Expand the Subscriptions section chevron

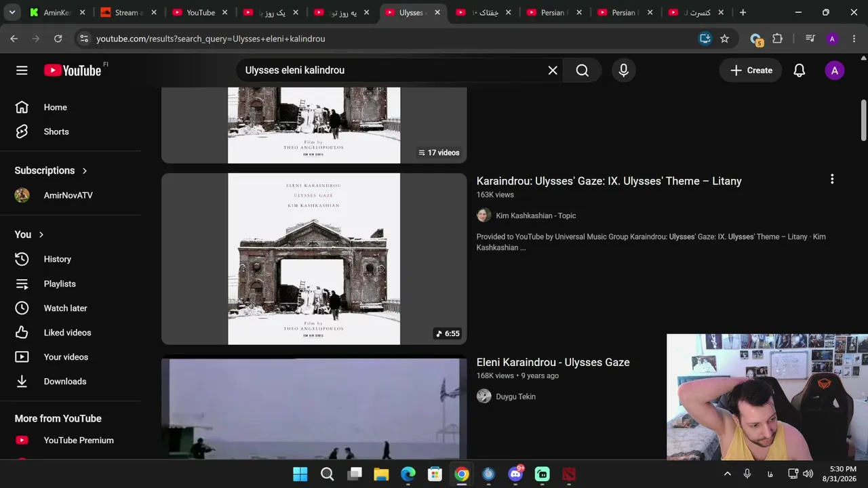(85, 171)
